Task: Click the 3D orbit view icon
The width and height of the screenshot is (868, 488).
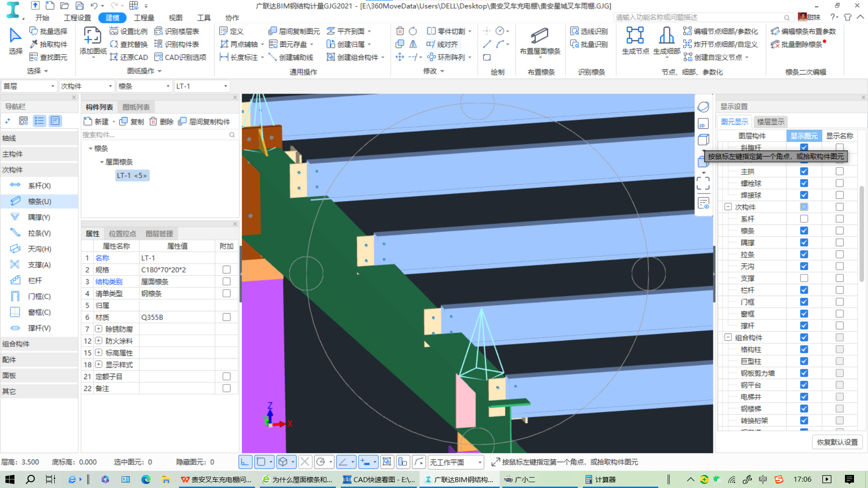Action: [703, 107]
